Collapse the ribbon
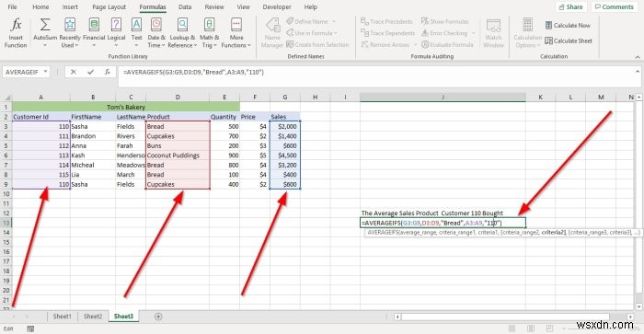 tap(638, 57)
